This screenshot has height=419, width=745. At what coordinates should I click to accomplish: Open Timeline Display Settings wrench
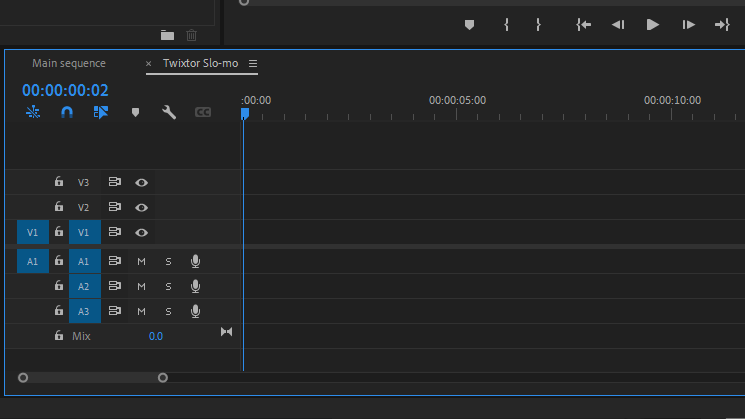pos(169,112)
